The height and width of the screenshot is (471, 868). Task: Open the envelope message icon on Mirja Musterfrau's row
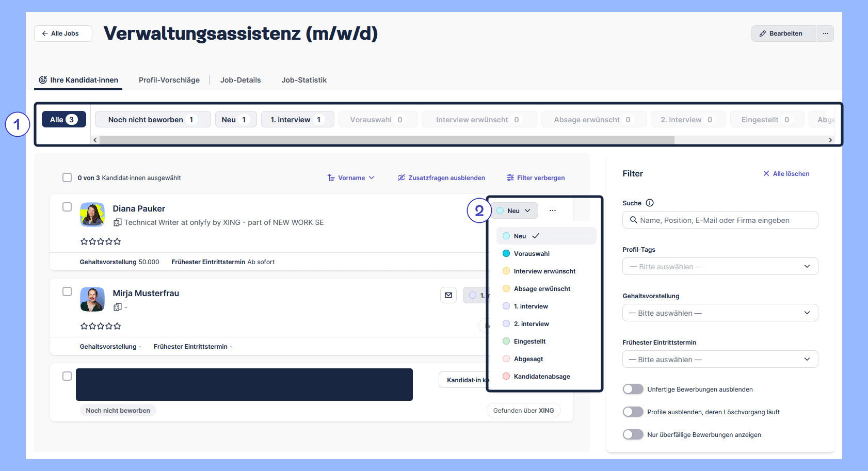[x=448, y=295]
